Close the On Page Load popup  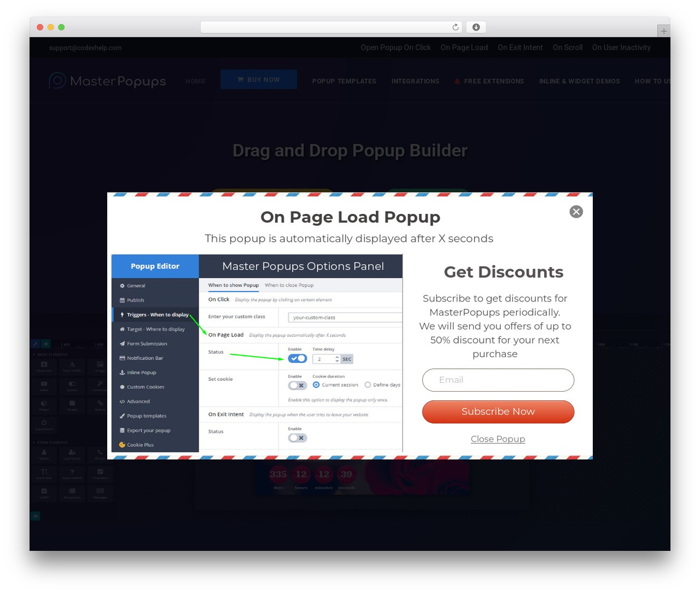coord(576,212)
